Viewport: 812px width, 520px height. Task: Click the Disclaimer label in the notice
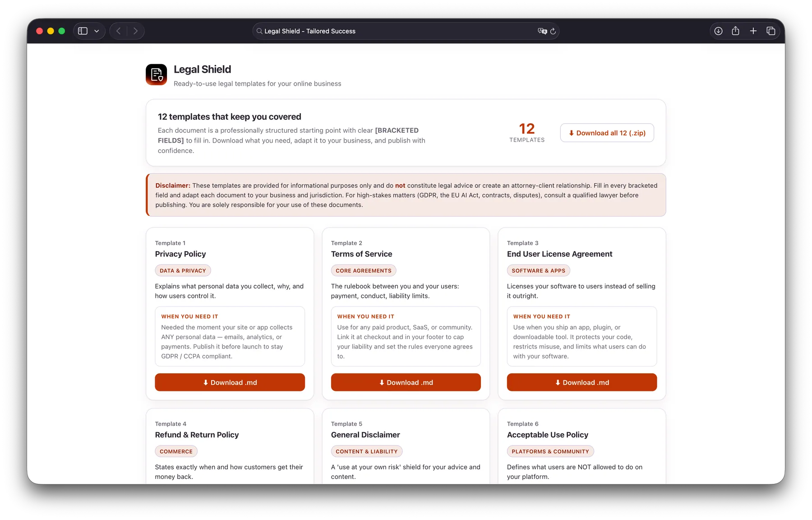click(173, 186)
